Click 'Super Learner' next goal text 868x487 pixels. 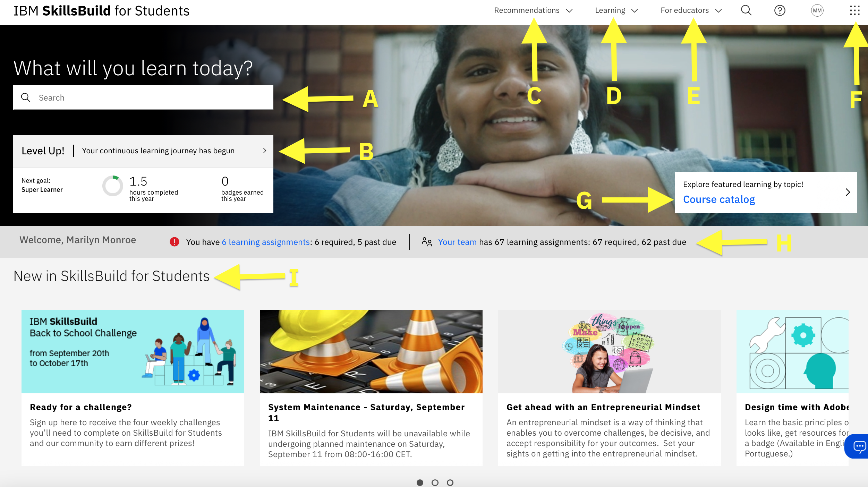pyautogui.click(x=42, y=189)
